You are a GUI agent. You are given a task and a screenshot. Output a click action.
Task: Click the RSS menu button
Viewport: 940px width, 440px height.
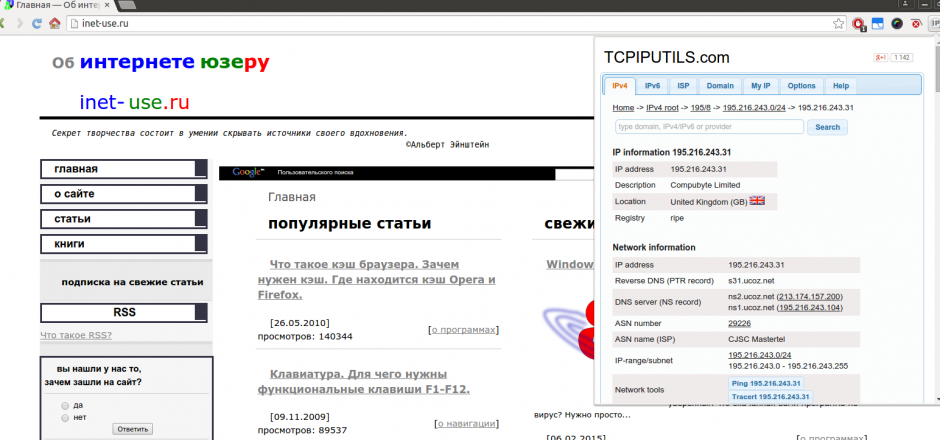point(123,313)
